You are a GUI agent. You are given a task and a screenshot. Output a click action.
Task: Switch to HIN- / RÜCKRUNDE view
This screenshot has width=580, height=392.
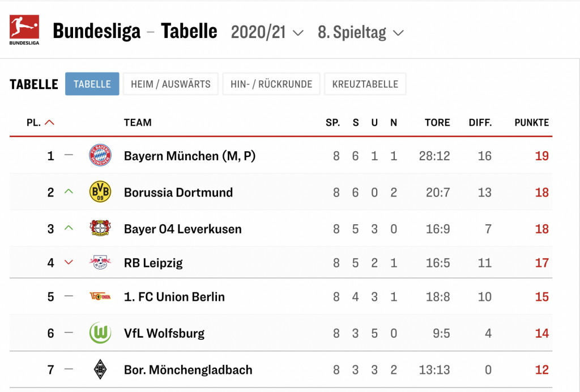click(271, 84)
